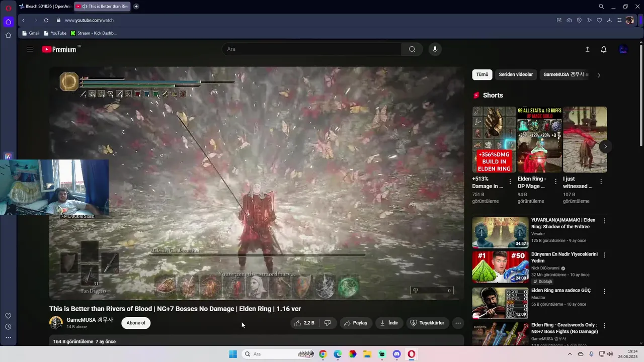The height and width of the screenshot is (362, 644).
Task: Open Chrome from Windows taskbar
Action: click(x=323, y=354)
